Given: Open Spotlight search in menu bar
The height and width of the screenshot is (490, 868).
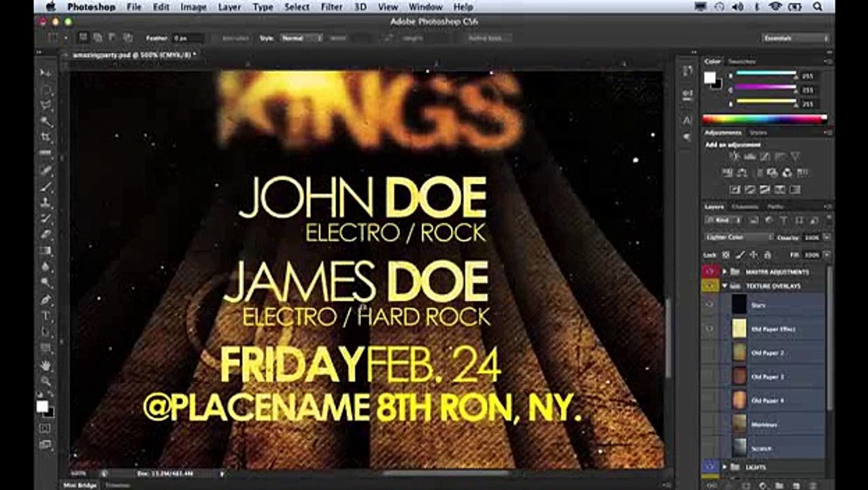Looking at the screenshot, I should click(x=817, y=7).
